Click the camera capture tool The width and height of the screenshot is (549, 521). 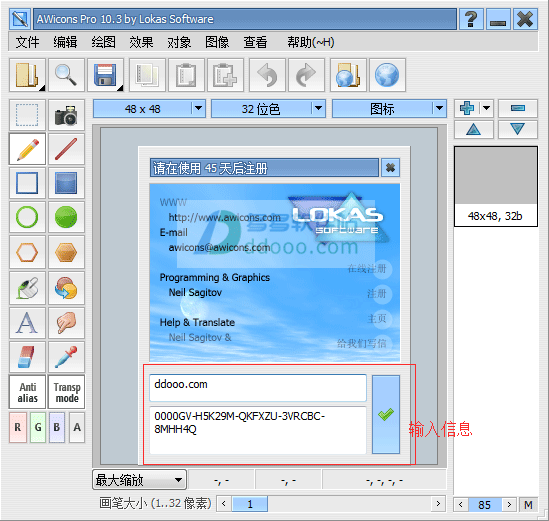pyautogui.click(x=66, y=115)
